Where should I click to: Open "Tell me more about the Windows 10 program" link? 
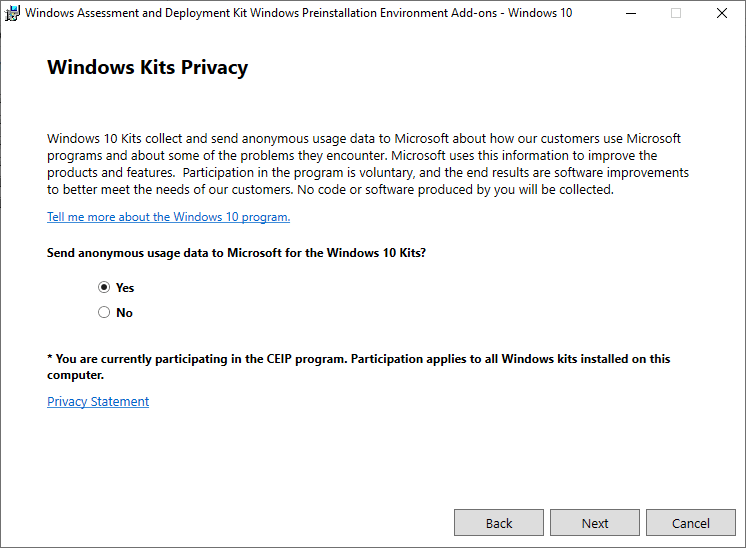[x=168, y=217]
